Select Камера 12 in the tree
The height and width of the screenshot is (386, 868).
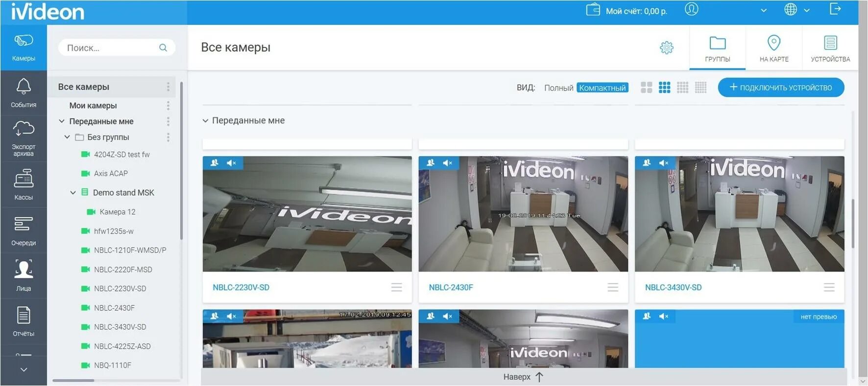(118, 212)
